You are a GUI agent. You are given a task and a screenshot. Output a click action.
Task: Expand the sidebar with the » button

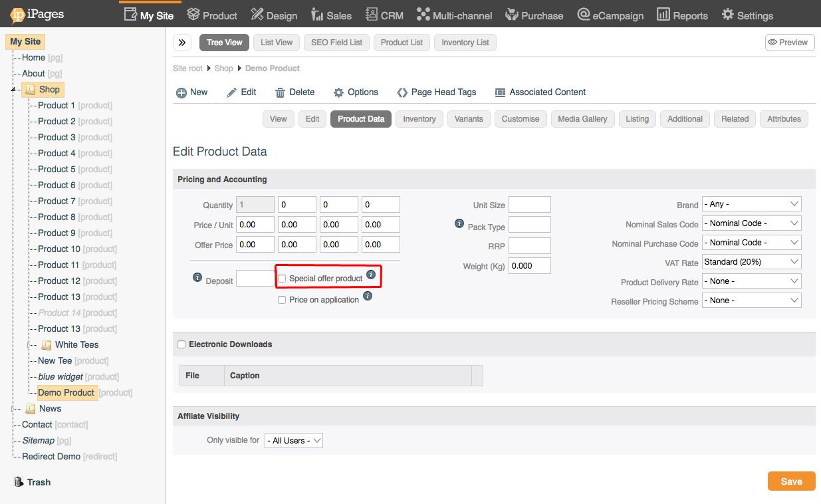(182, 43)
